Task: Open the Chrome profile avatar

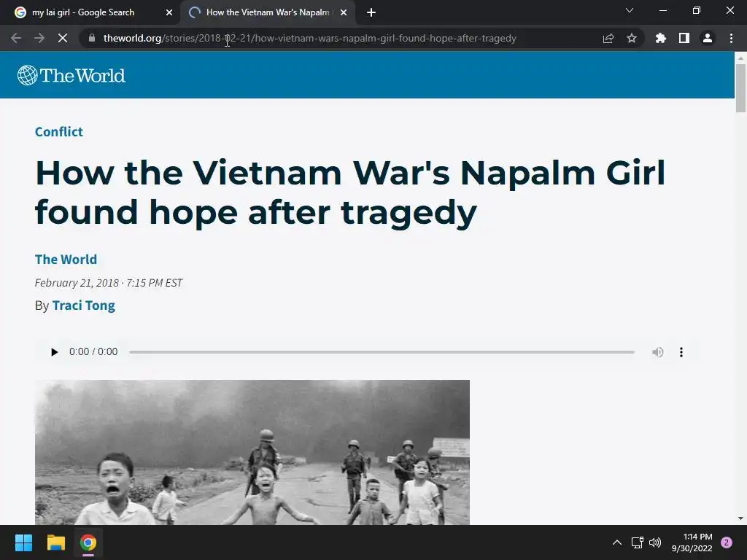Action: [x=708, y=38]
